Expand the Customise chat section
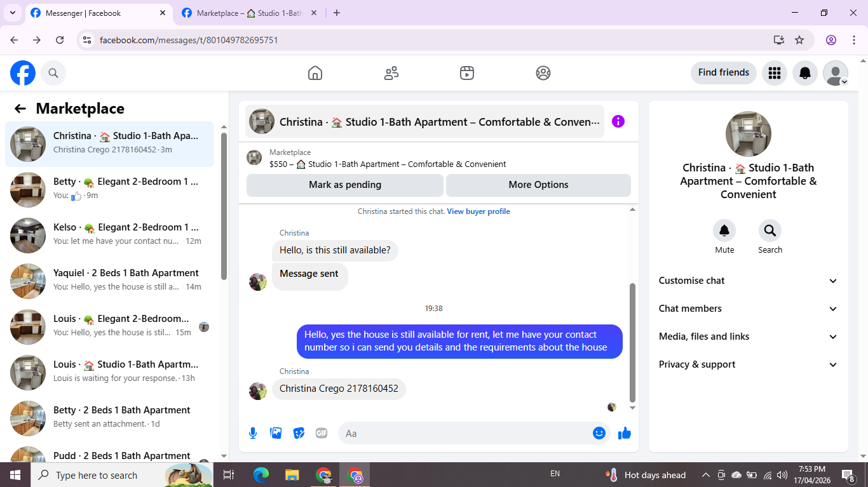This screenshot has height=487, width=868. (x=748, y=281)
